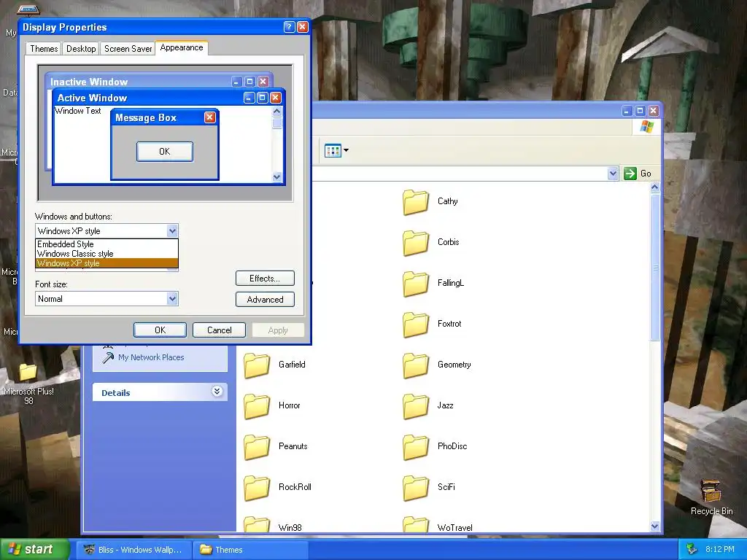This screenshot has width=747, height=560.
Task: Click OK in Display Properties dialog
Action: click(160, 330)
